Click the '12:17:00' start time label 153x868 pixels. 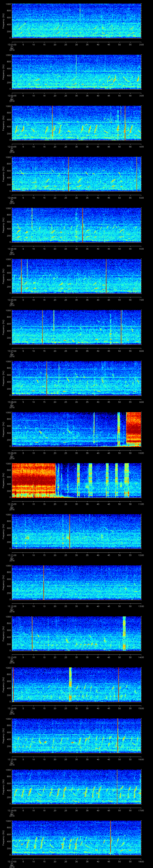(x=12, y=862)
